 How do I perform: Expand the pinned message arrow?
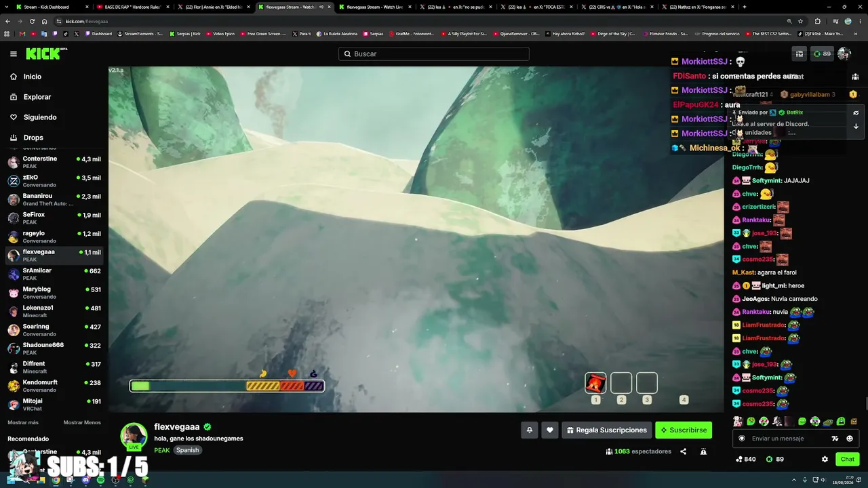pos(856,126)
